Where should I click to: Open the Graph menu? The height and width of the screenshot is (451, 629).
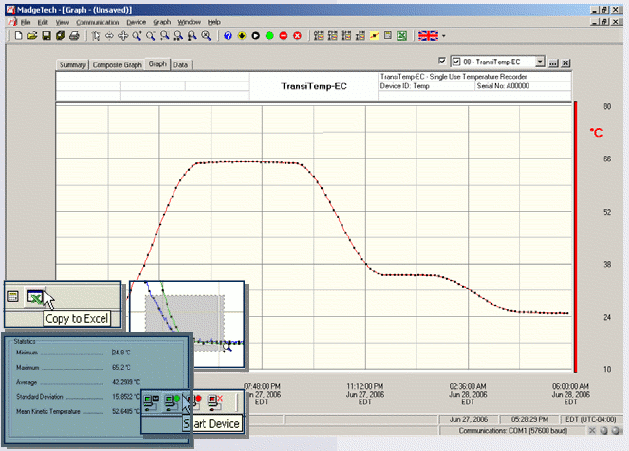pyautogui.click(x=162, y=22)
